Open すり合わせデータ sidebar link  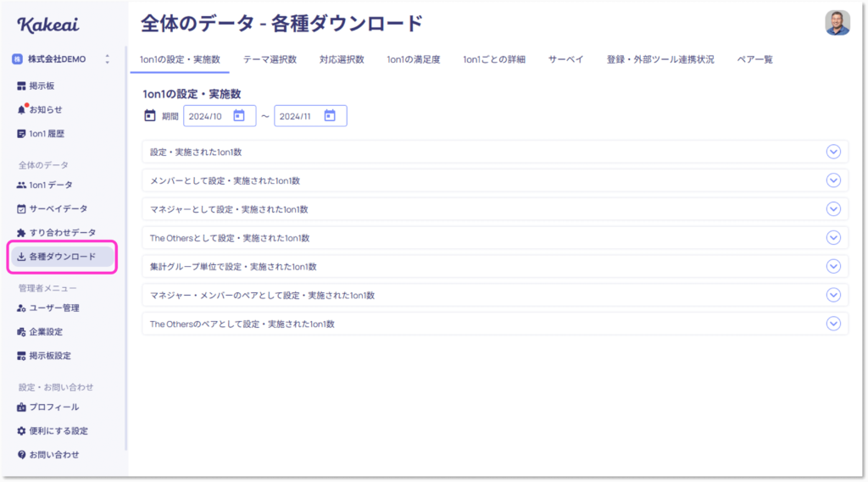pyautogui.click(x=63, y=232)
